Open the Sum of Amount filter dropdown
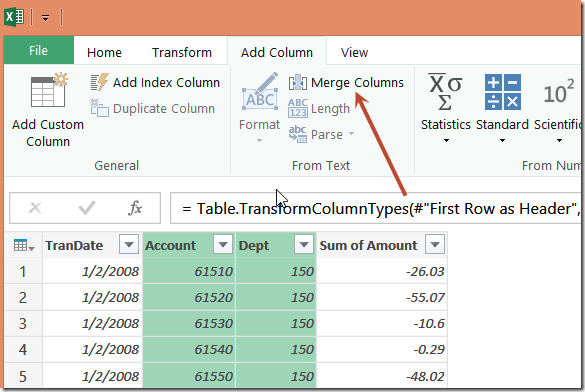Image resolution: width=585 pixels, height=392 pixels. (435, 245)
